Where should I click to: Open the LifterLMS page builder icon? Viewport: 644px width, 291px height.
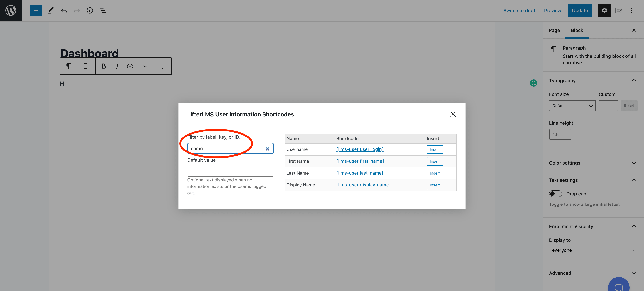619,10
